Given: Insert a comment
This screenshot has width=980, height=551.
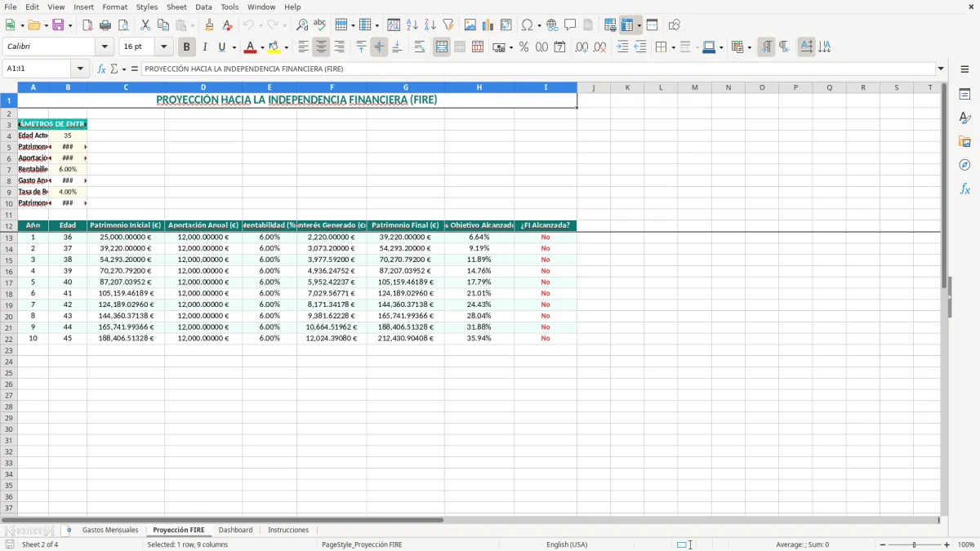Looking at the screenshot, I should 570,25.
